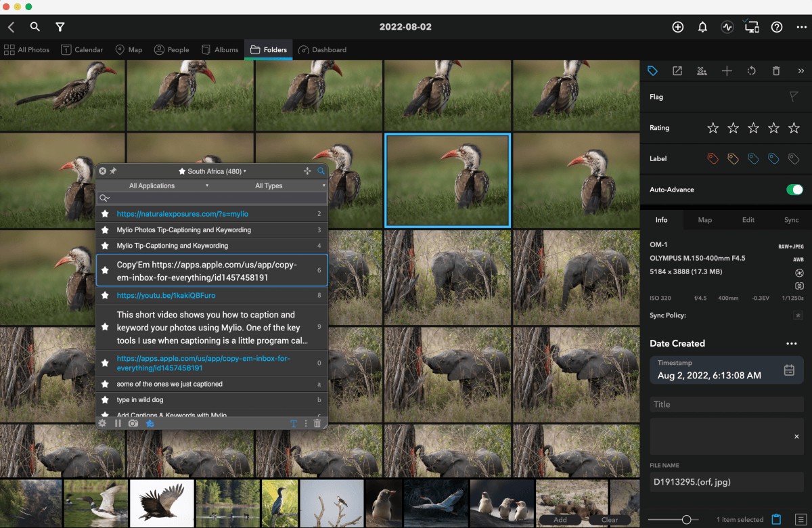Switch to the Map view tab in the top bar

click(x=129, y=49)
